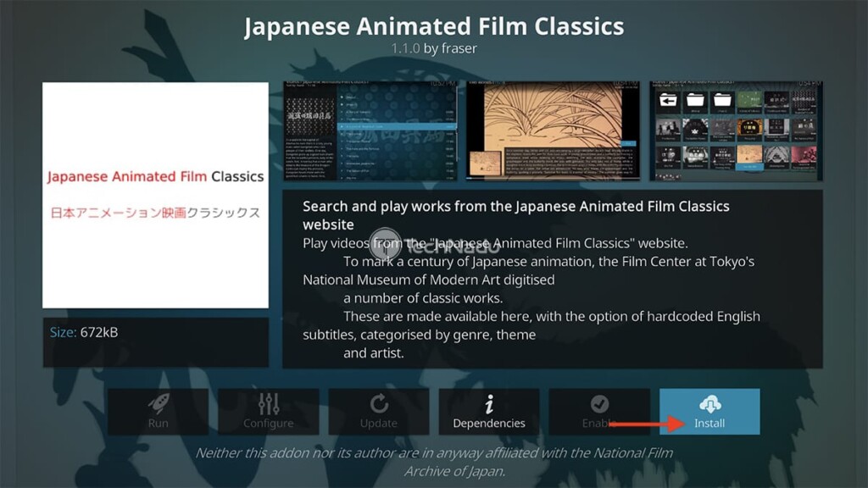Click the bold 'Search and play works' summary heading
The height and width of the screenshot is (488, 868).
tap(516, 215)
